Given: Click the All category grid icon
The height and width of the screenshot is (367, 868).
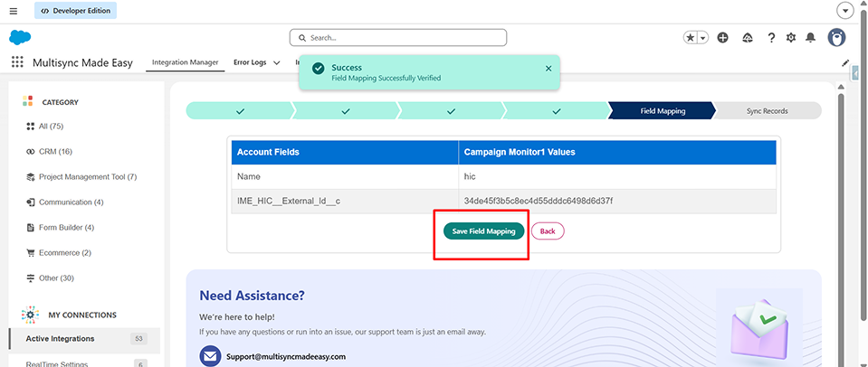Looking at the screenshot, I should (31, 127).
